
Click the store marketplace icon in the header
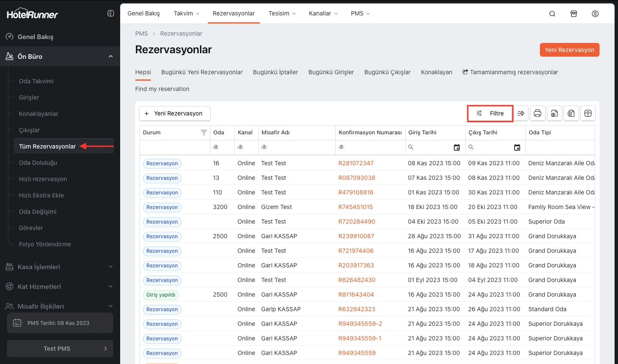click(x=574, y=14)
